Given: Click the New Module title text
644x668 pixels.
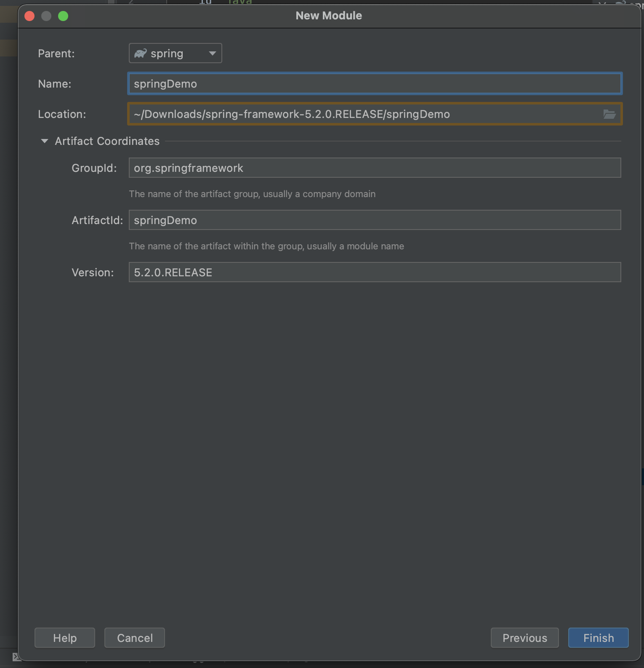Looking at the screenshot, I should 329,16.
